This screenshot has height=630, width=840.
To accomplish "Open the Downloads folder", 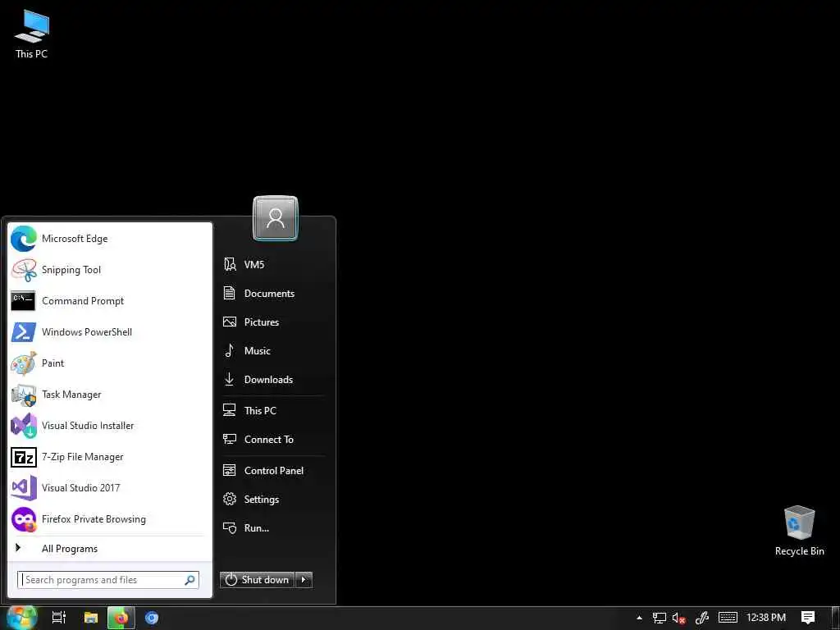I will pos(273,379).
